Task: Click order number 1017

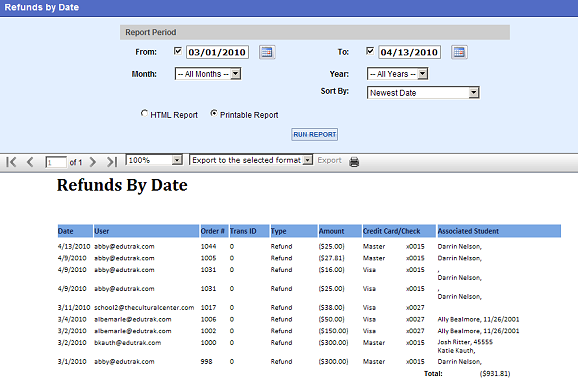Action: pos(208,307)
